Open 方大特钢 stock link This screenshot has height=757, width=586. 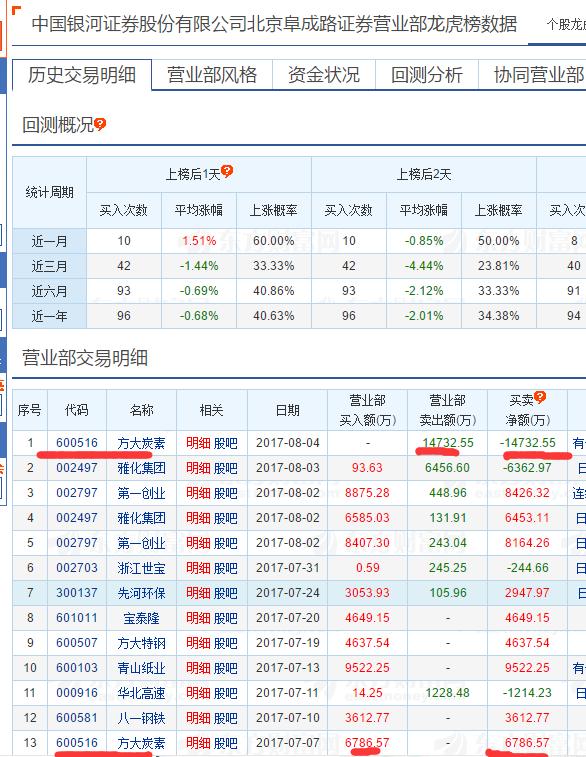(x=141, y=644)
